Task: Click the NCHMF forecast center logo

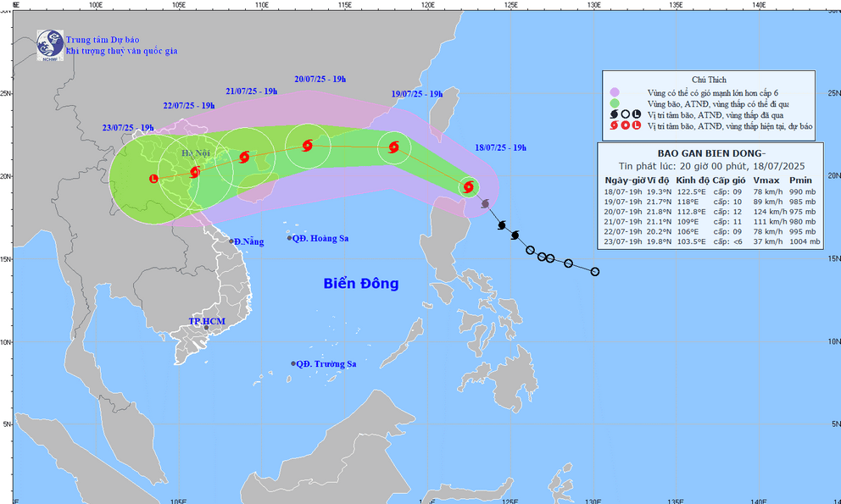Action: coord(50,45)
